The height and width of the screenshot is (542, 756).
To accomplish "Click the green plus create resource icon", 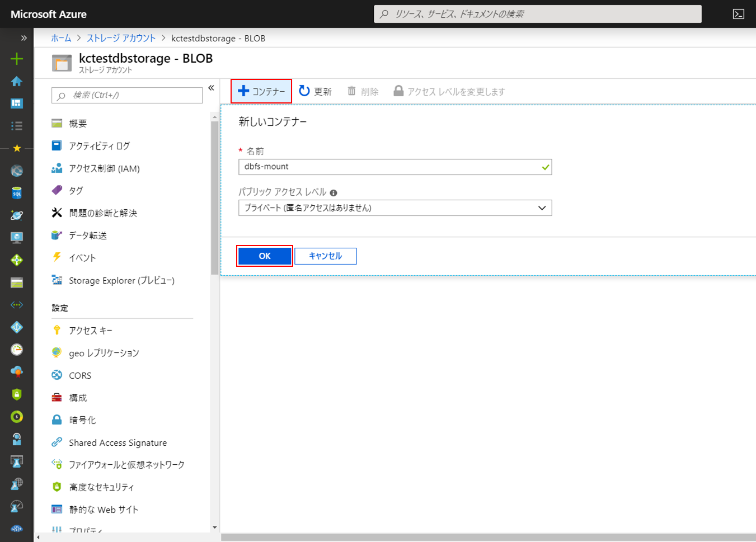I will coord(17,59).
